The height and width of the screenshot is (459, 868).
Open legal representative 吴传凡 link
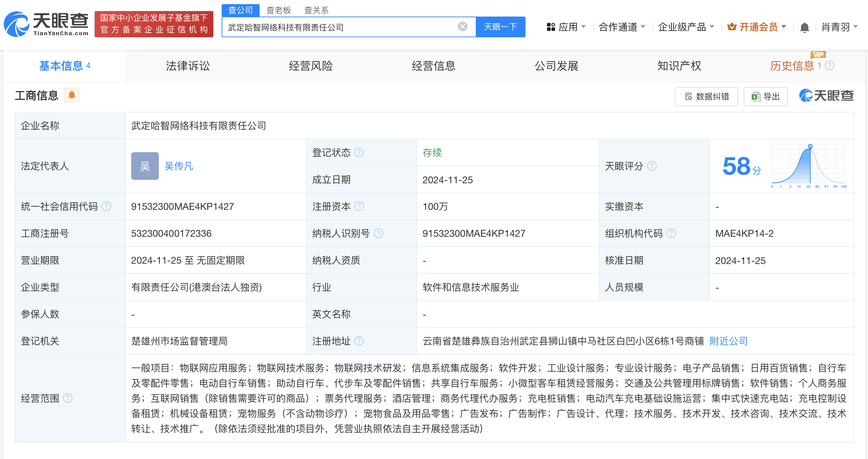pos(179,166)
